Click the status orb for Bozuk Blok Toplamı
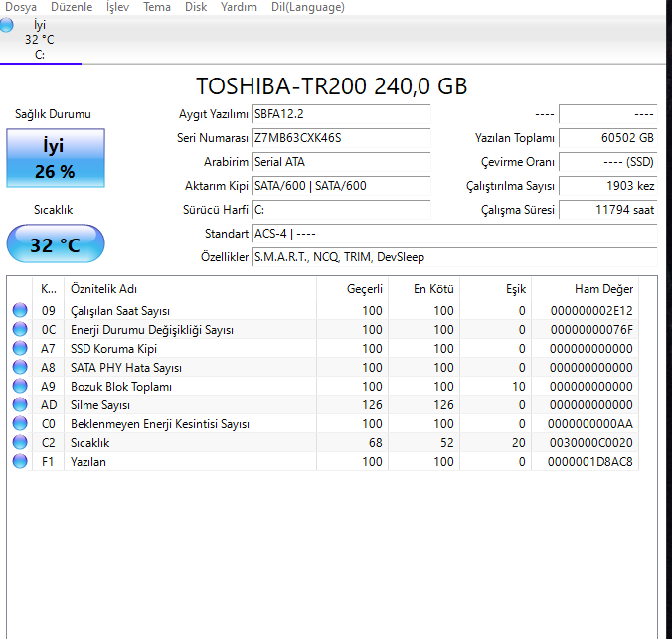672x639 pixels. [x=20, y=386]
